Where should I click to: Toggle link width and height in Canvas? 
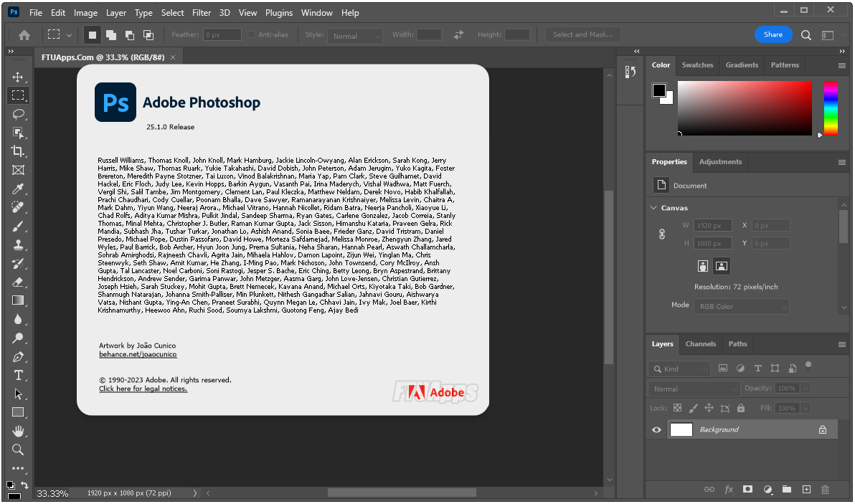662,234
